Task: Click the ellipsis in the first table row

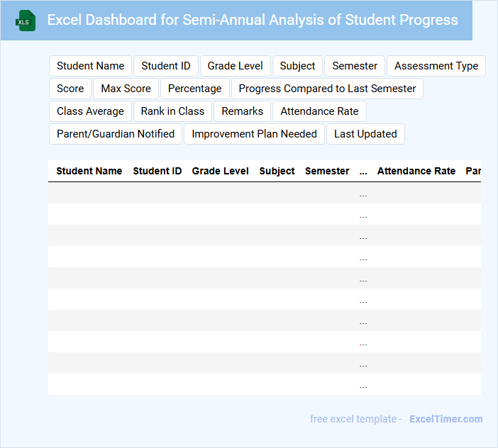Action: coord(363,194)
